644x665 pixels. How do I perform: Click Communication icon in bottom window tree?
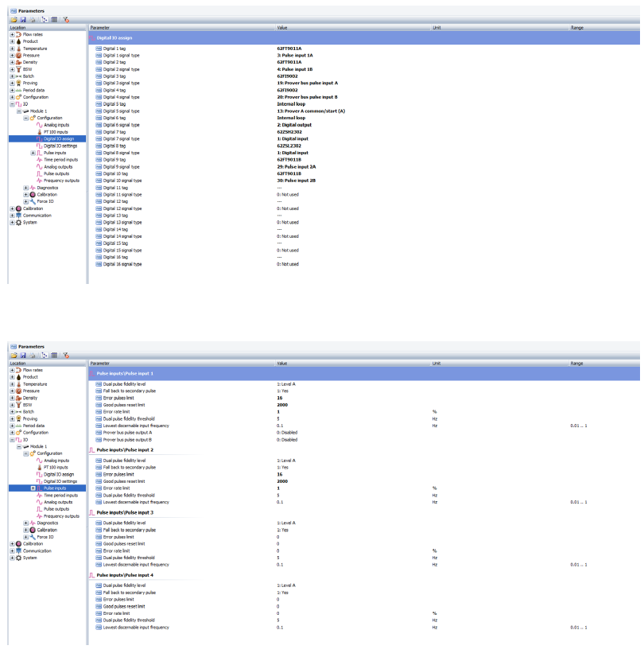tap(18, 551)
